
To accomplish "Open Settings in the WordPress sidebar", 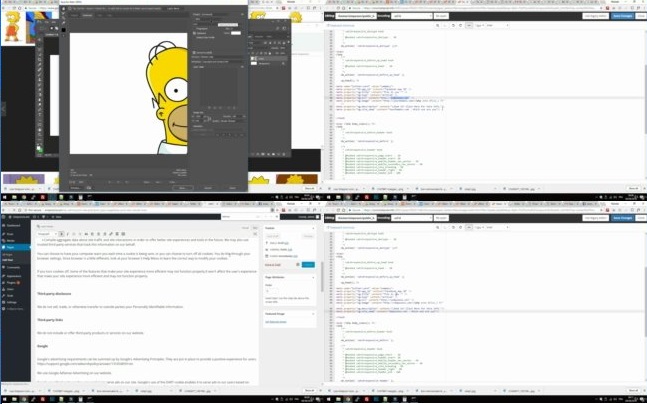I will click(12, 302).
